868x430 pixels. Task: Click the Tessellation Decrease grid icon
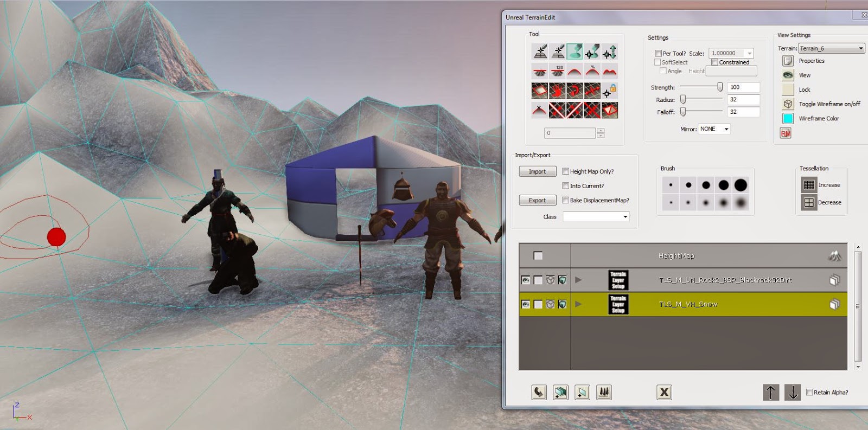point(809,202)
